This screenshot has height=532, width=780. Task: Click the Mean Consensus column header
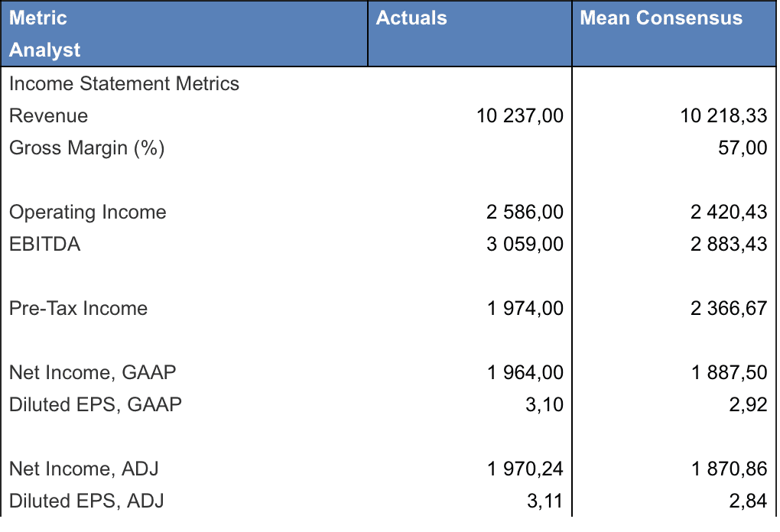pos(661,18)
